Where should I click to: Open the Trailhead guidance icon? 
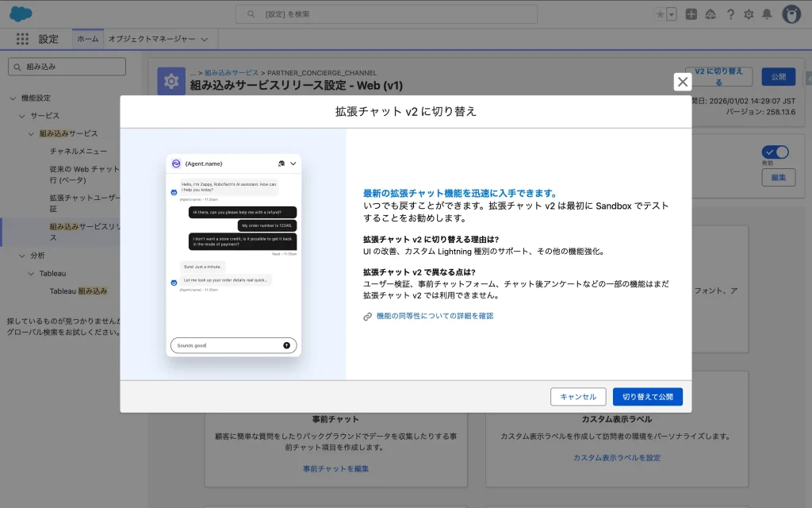click(710, 14)
